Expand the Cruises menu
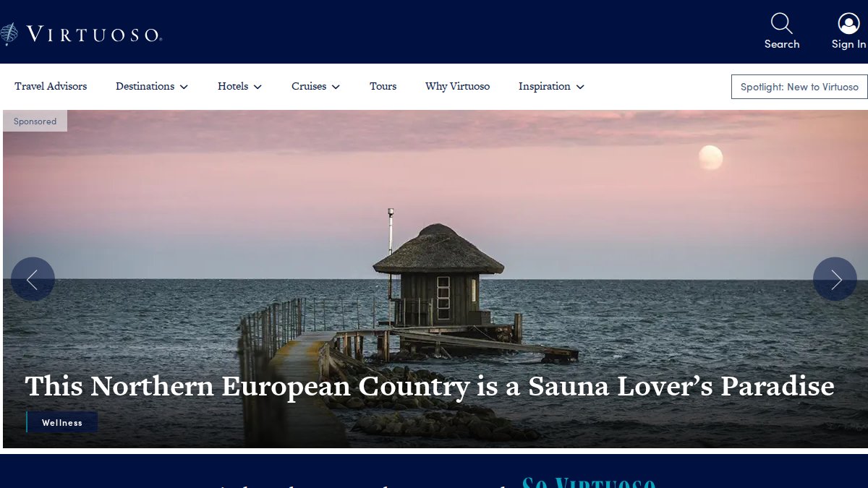Viewport: 868px width, 488px height. pos(316,86)
